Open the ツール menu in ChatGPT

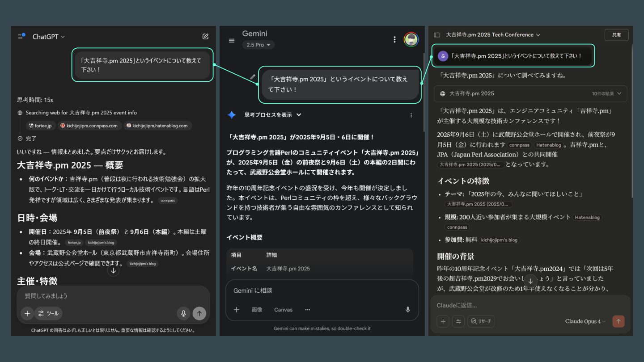click(48, 313)
